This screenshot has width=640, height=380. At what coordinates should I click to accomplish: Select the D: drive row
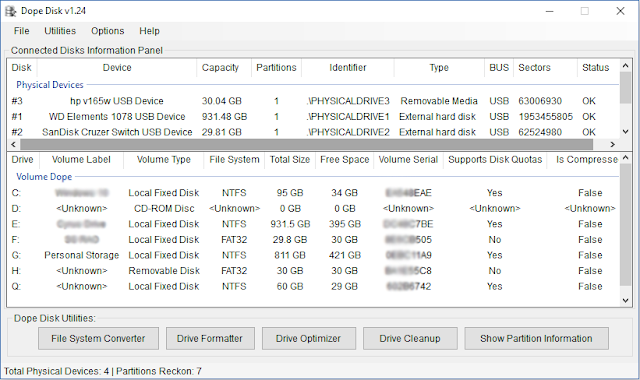click(x=313, y=209)
